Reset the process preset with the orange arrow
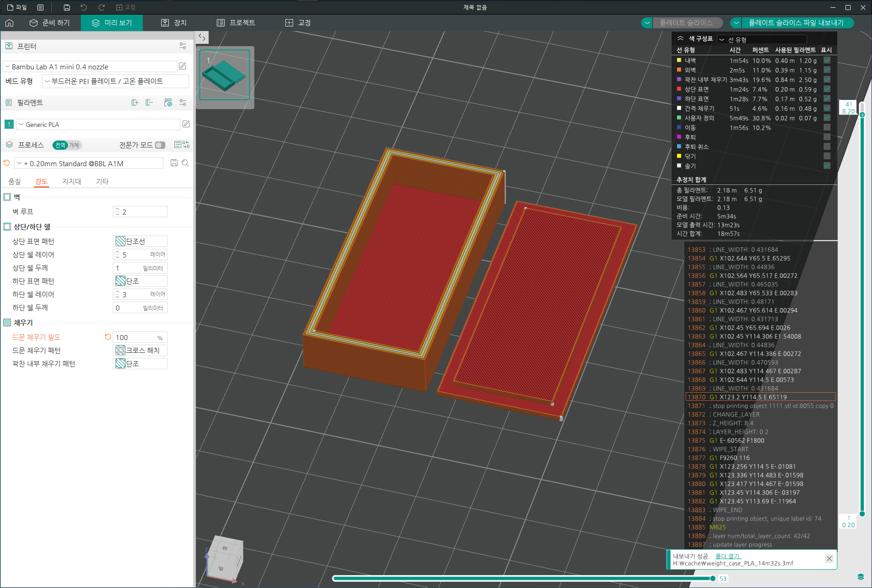 (7, 163)
